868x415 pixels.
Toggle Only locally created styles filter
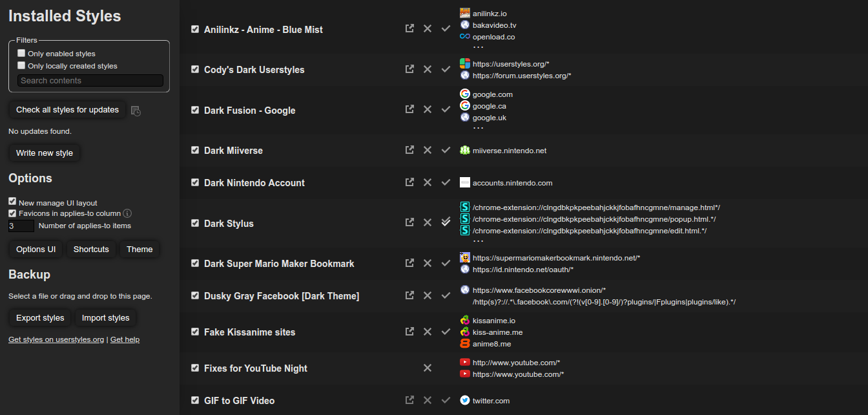[21, 66]
